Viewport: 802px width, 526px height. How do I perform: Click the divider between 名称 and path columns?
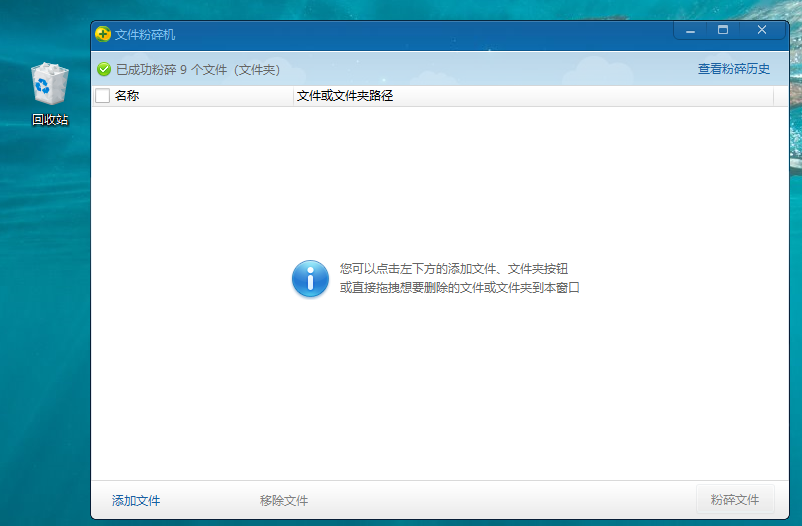tap(293, 97)
